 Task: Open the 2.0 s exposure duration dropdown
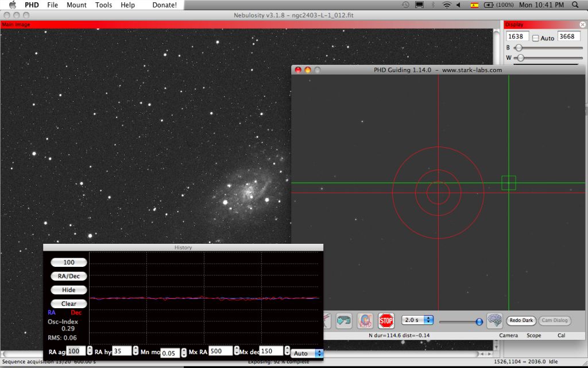[x=417, y=320]
